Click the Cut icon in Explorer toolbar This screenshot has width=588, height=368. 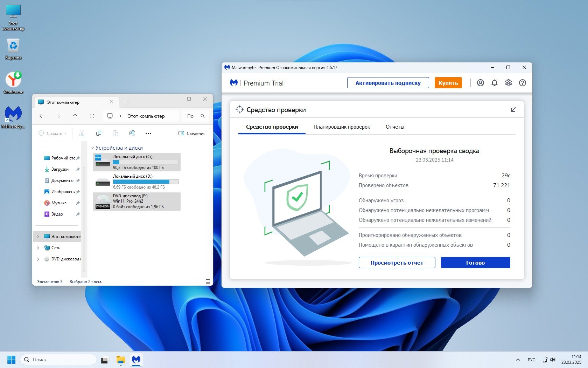coord(82,133)
